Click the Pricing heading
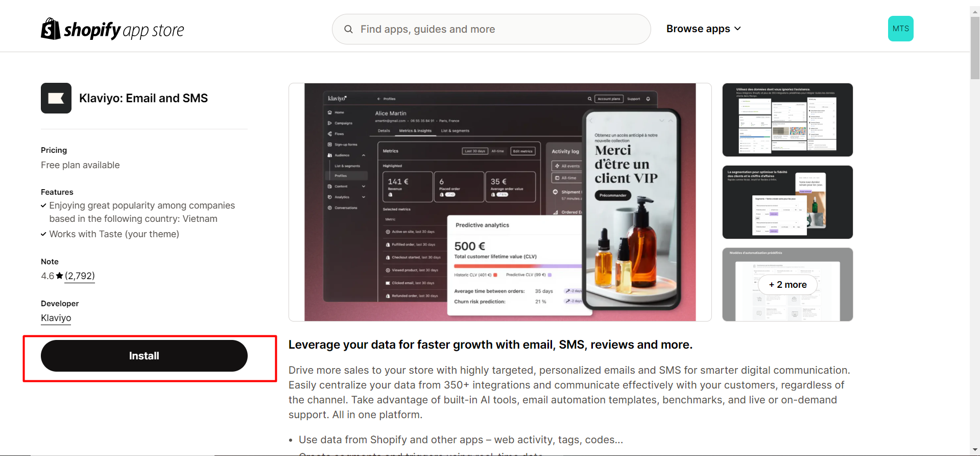 54,150
